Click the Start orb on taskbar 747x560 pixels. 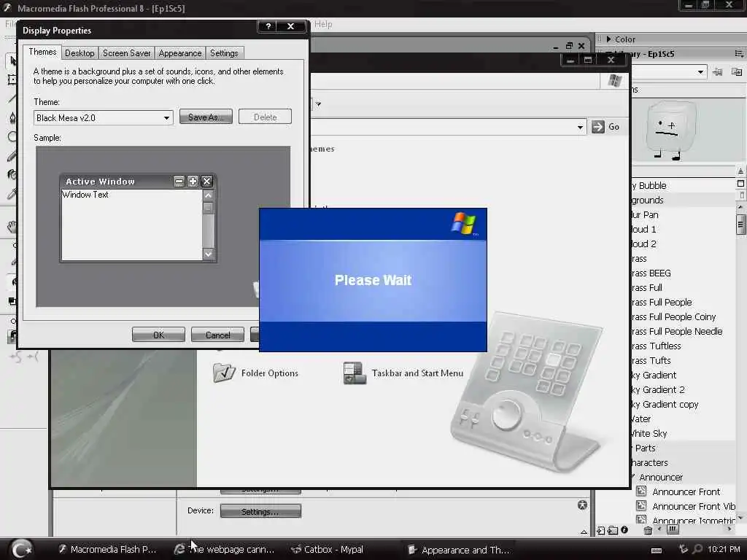21,548
